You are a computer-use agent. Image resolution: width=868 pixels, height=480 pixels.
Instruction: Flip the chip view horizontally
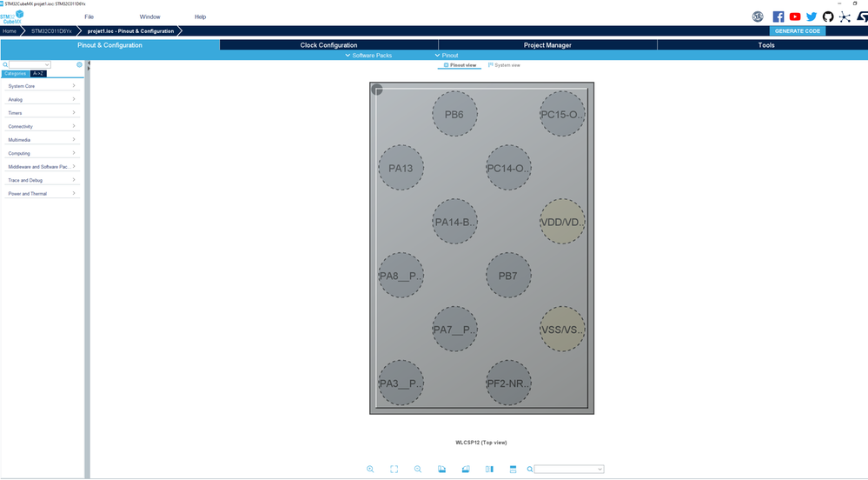tap(489, 469)
